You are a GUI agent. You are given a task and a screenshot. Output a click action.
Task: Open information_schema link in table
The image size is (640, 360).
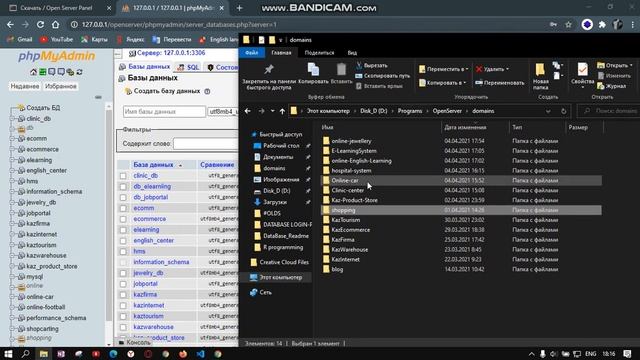coord(161,262)
